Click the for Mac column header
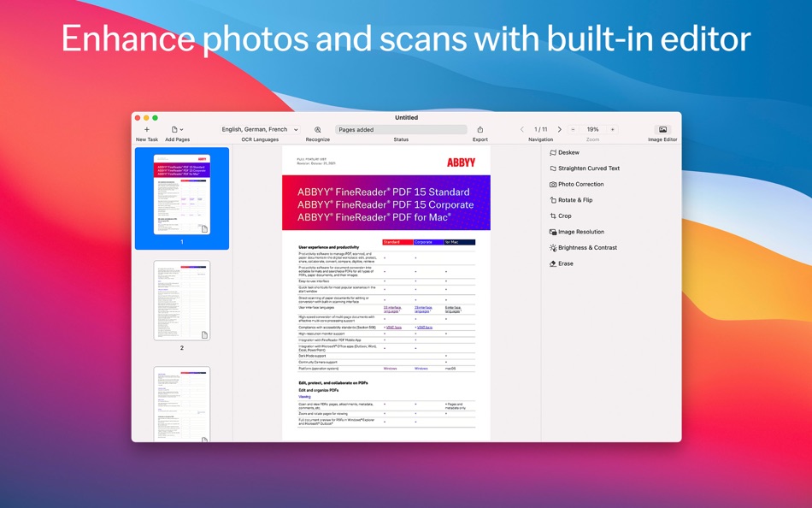The width and height of the screenshot is (812, 508). tap(460, 242)
